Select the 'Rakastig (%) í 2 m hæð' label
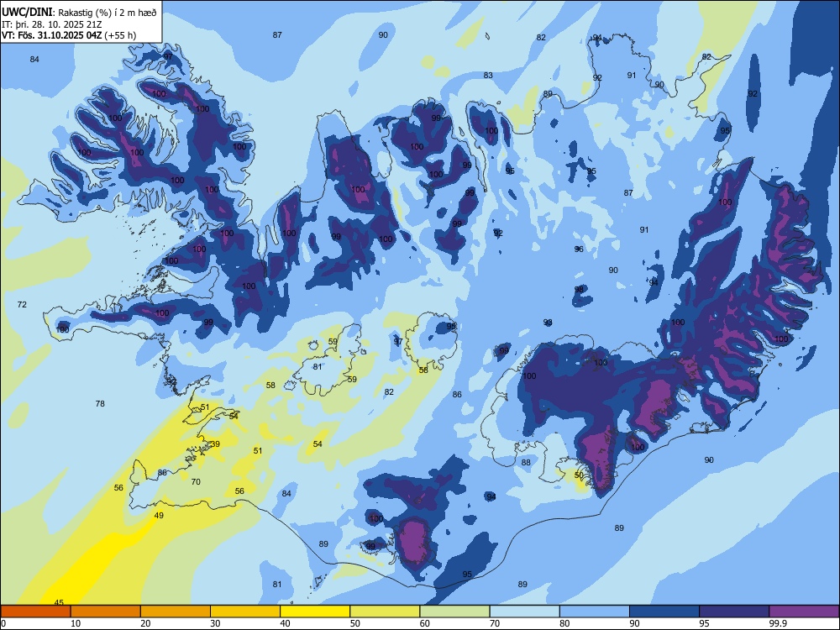 108,13
